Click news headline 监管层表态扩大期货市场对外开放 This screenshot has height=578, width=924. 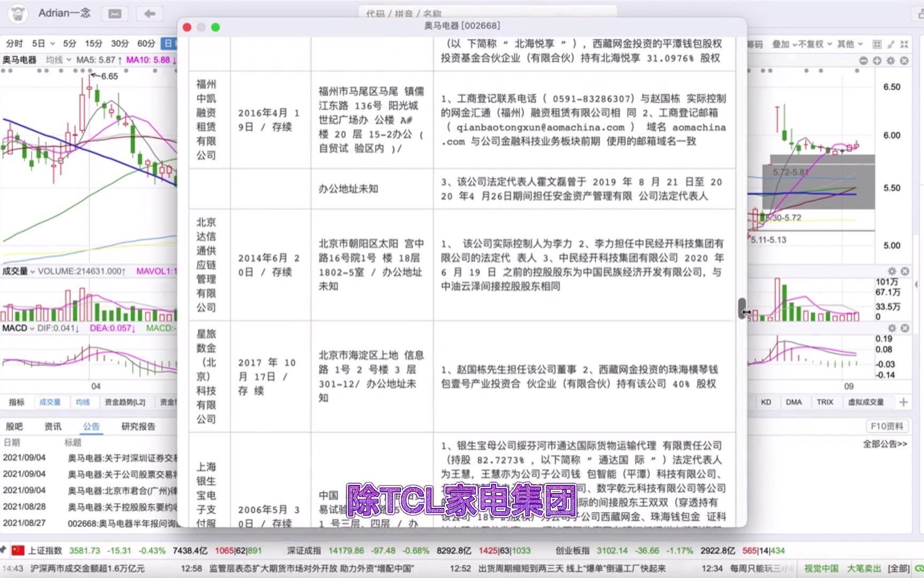(x=311, y=568)
